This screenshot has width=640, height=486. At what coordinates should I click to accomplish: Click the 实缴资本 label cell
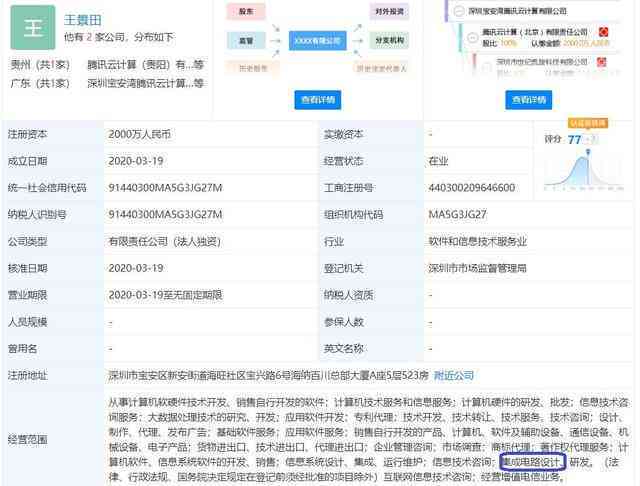[x=371, y=134]
